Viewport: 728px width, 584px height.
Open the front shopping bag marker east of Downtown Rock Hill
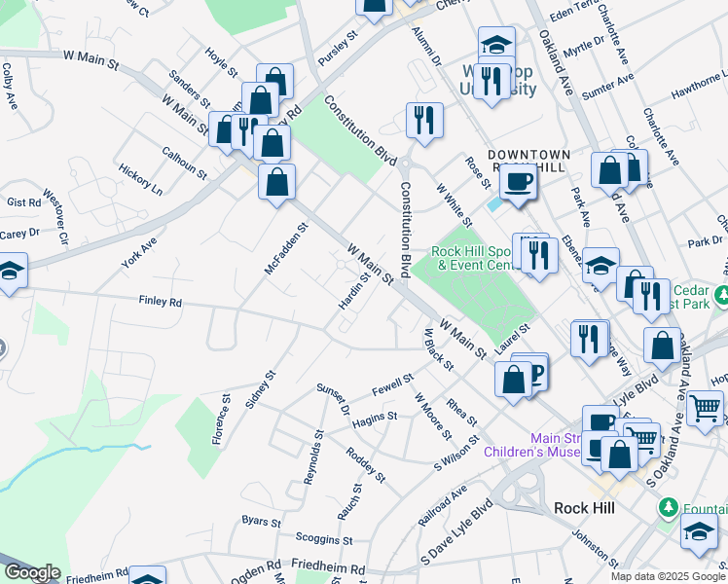click(x=609, y=170)
